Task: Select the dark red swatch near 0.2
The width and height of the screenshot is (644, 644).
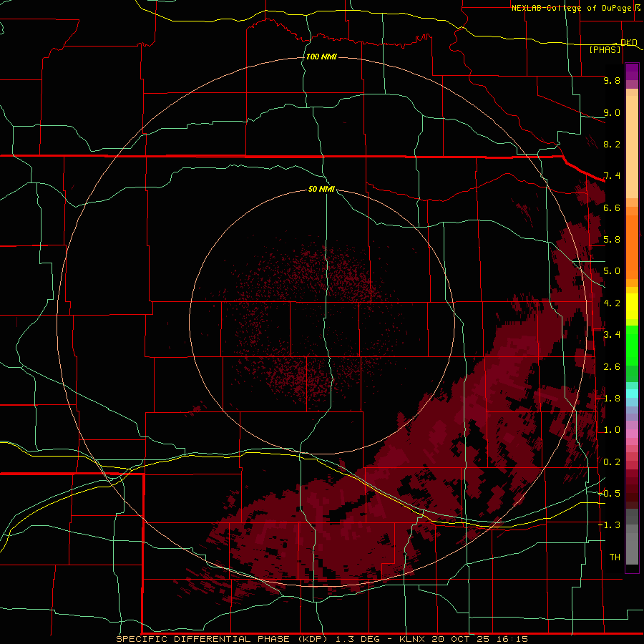Action: coord(632,473)
